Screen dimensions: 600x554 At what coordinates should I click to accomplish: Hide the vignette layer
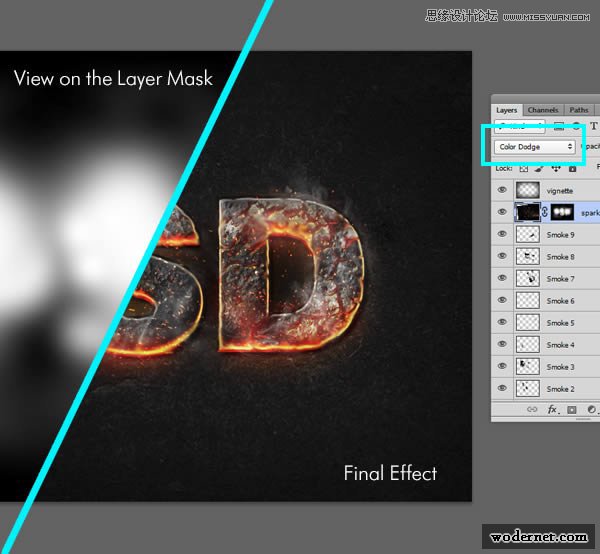point(502,190)
